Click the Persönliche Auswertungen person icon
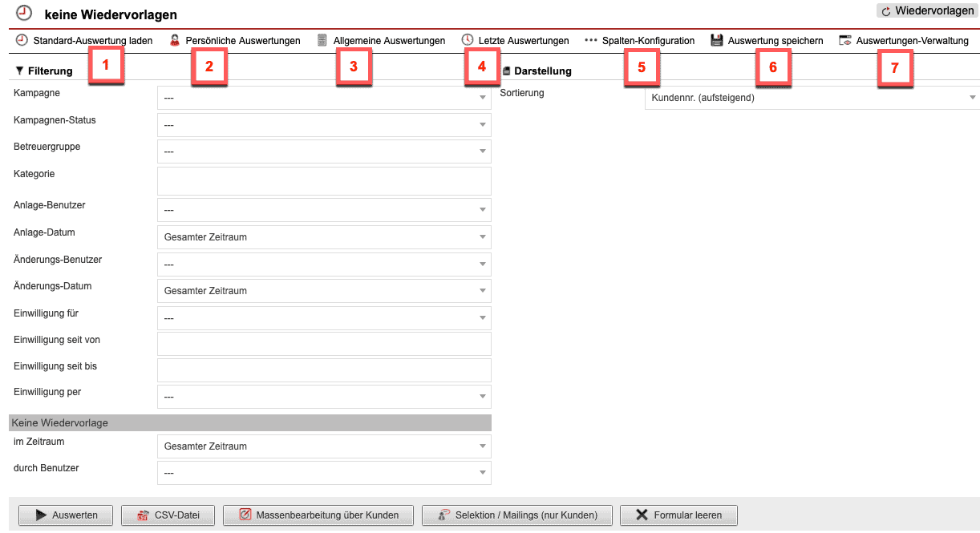 pyautogui.click(x=175, y=40)
